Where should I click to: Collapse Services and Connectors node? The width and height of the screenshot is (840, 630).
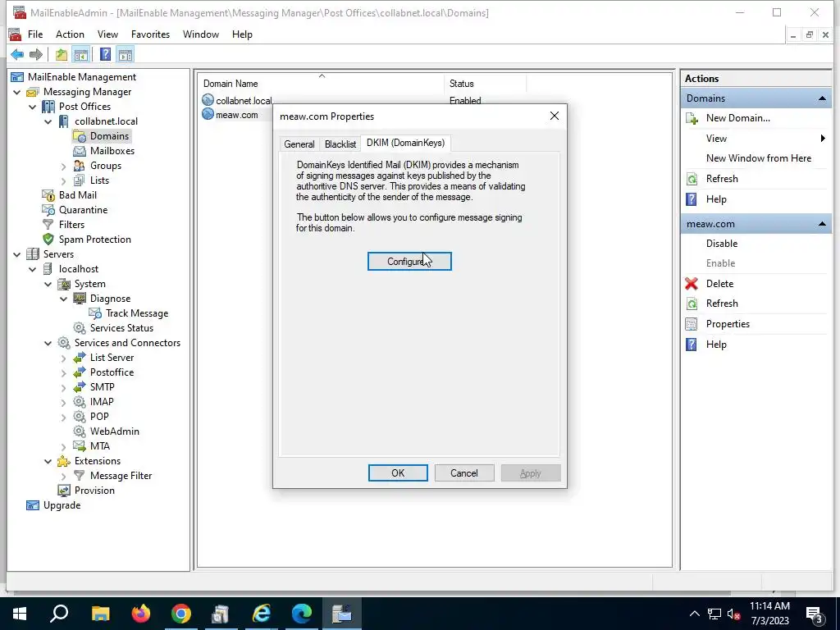click(48, 343)
